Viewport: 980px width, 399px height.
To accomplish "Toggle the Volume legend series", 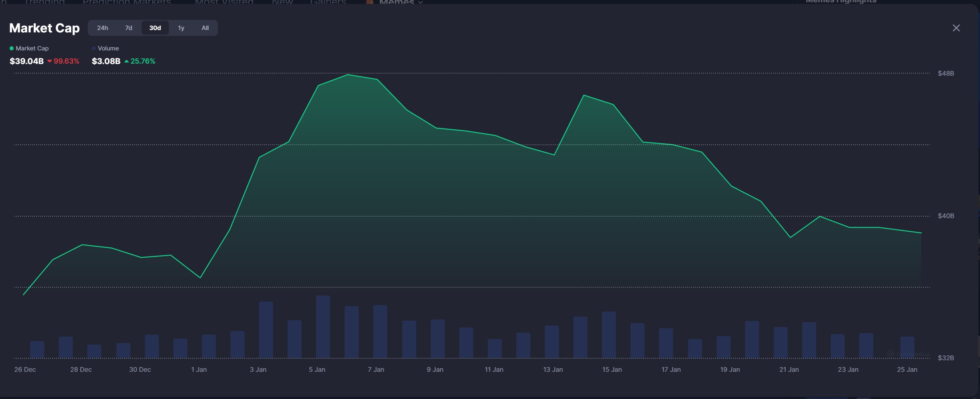I will 108,48.
